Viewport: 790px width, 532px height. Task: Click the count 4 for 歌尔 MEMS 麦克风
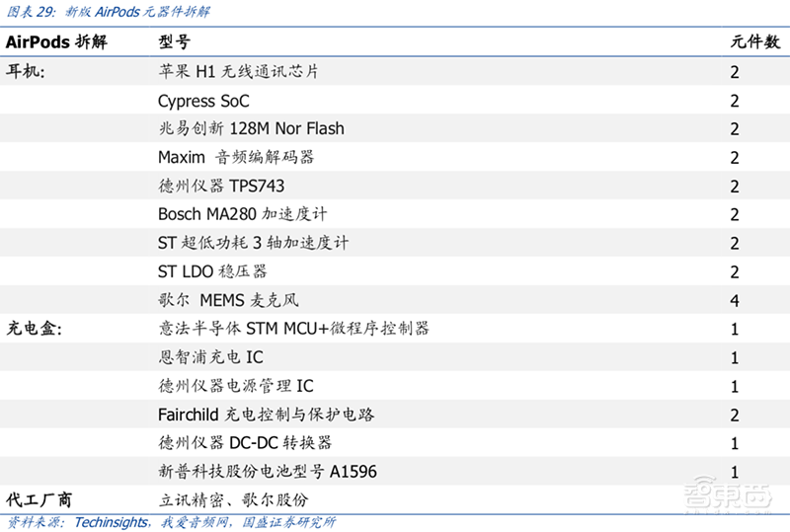[x=735, y=300]
